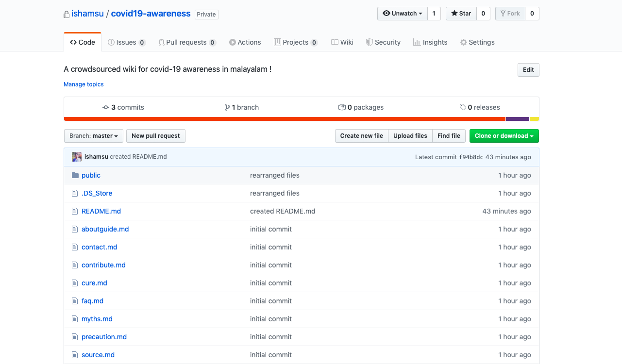This screenshot has height=364, width=622.
Task: Open the ishamsu owner link in title
Action: point(87,14)
